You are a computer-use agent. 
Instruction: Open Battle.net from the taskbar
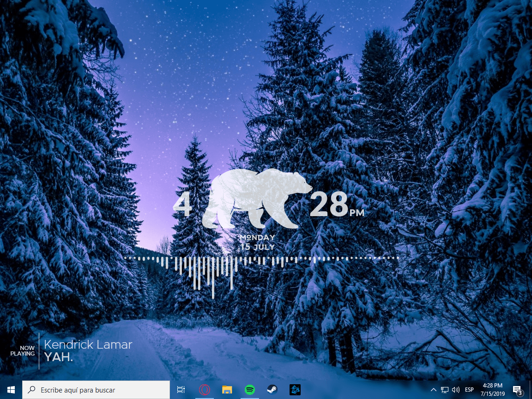pos(295,390)
